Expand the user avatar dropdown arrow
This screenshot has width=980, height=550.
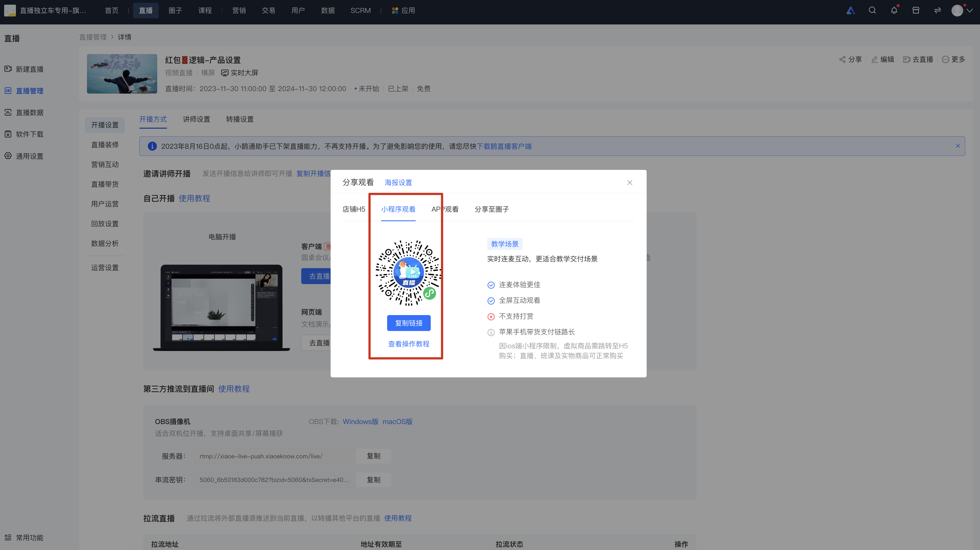(970, 11)
